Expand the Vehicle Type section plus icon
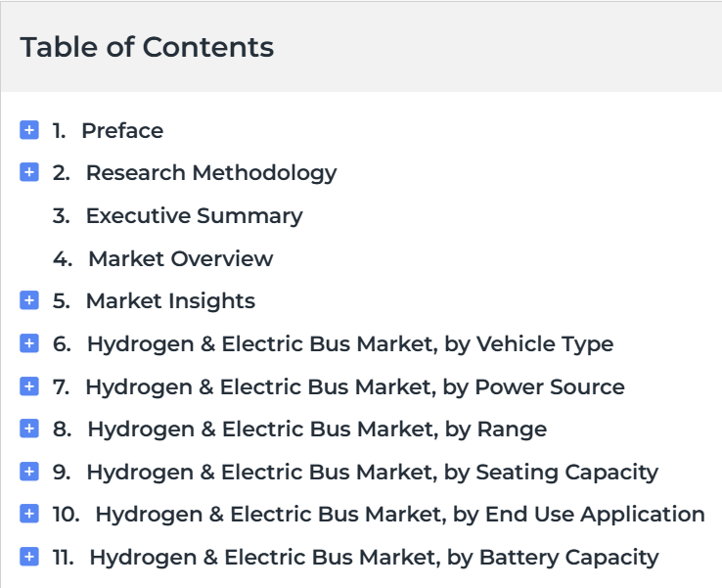 point(29,343)
